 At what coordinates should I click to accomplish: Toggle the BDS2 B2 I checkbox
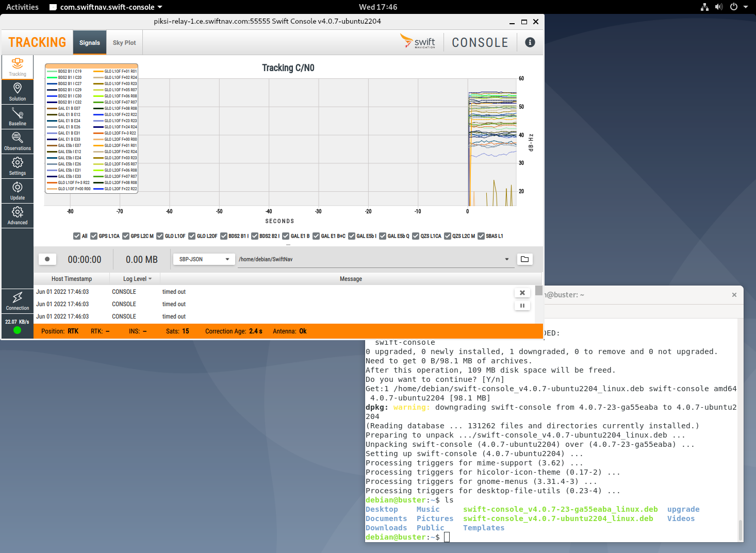[255, 236]
